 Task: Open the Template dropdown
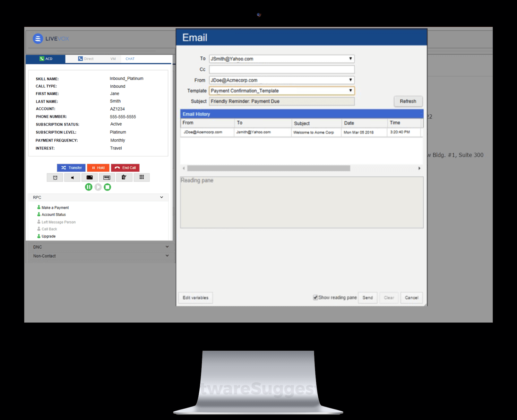tap(350, 91)
